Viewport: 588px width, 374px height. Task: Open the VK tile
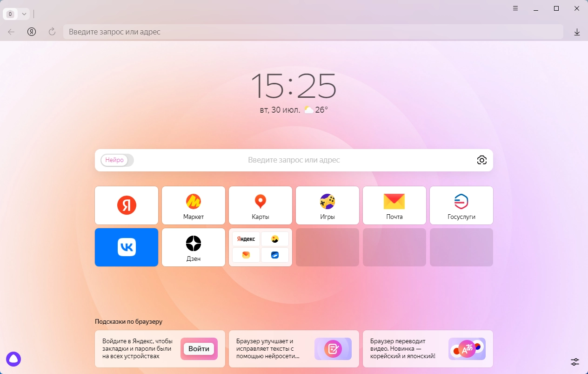127,247
